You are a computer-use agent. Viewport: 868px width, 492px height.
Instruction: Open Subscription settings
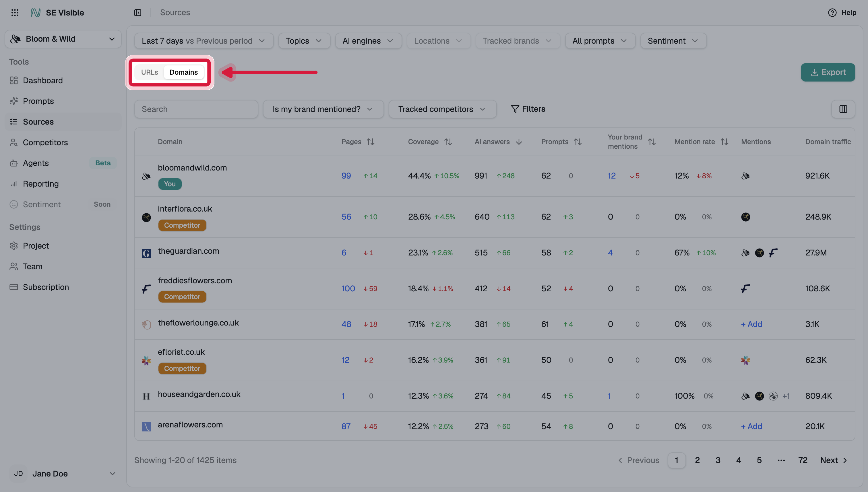pyautogui.click(x=63, y=287)
